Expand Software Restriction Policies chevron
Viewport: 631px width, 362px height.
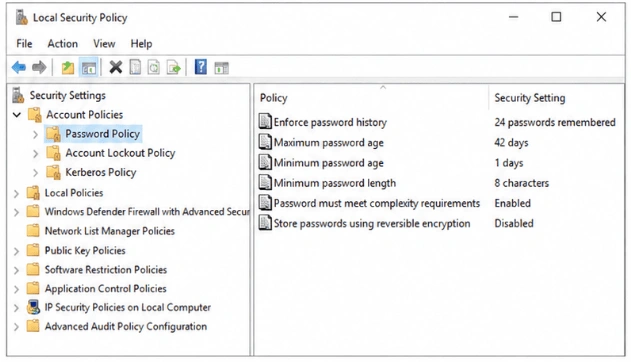pos(16,270)
